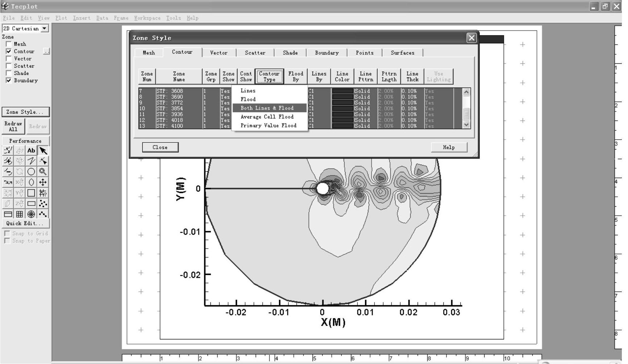
Task: Switch to the Surfaces tab
Action: (402, 53)
